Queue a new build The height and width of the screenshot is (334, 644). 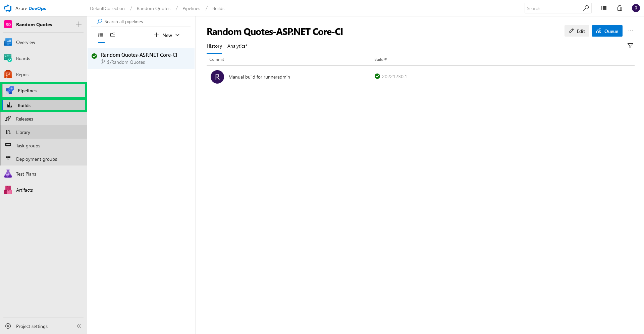coord(607,31)
